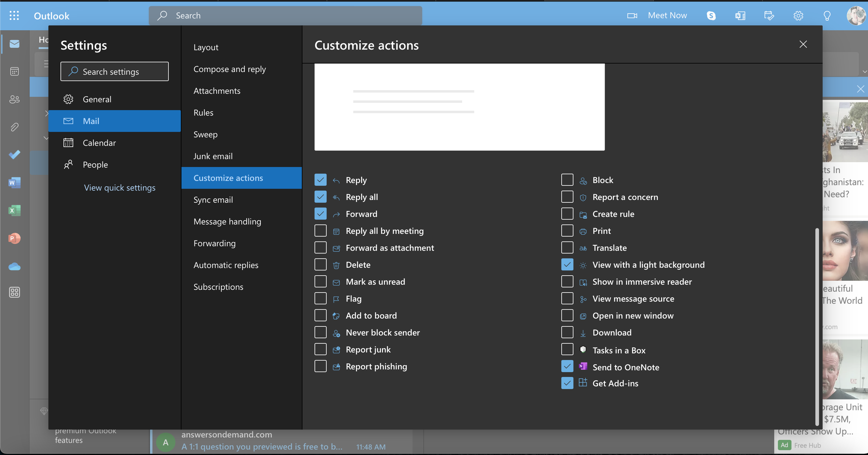868x455 pixels.
Task: Open the Forwarding settings section
Action: 242,243
